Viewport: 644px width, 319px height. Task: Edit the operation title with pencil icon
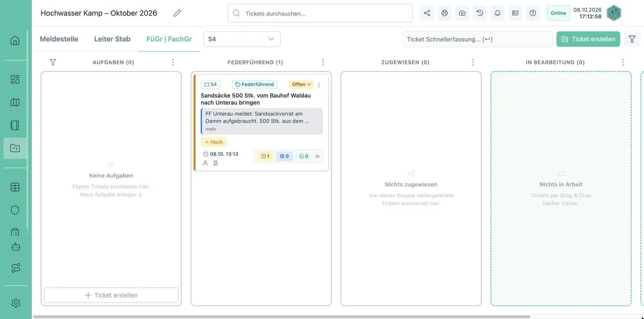coord(177,13)
